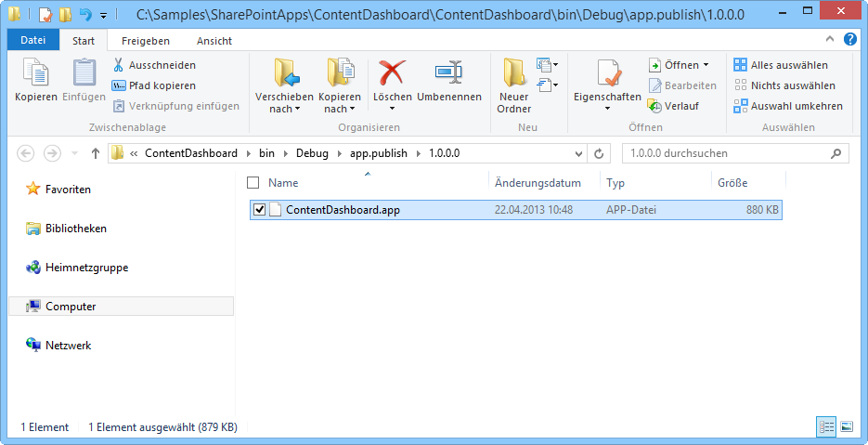Click the Einfügen paste icon
The height and width of the screenshot is (445, 868).
coord(84,73)
